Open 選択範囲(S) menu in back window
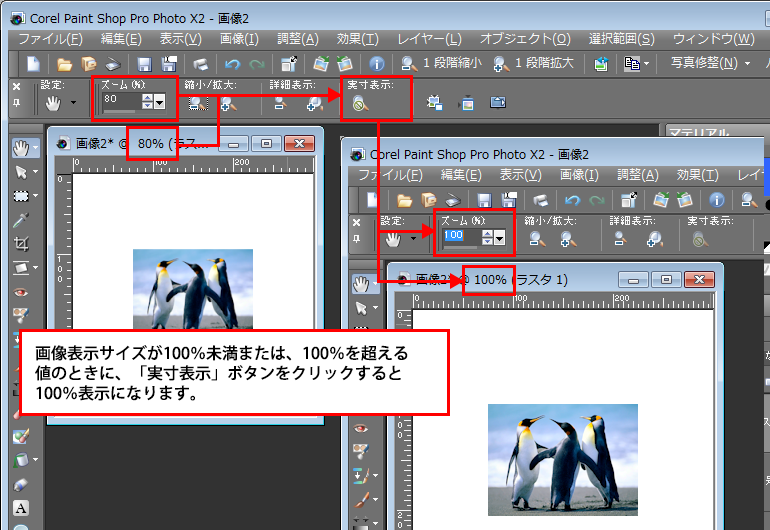The width and height of the screenshot is (770, 530). [x=622, y=39]
